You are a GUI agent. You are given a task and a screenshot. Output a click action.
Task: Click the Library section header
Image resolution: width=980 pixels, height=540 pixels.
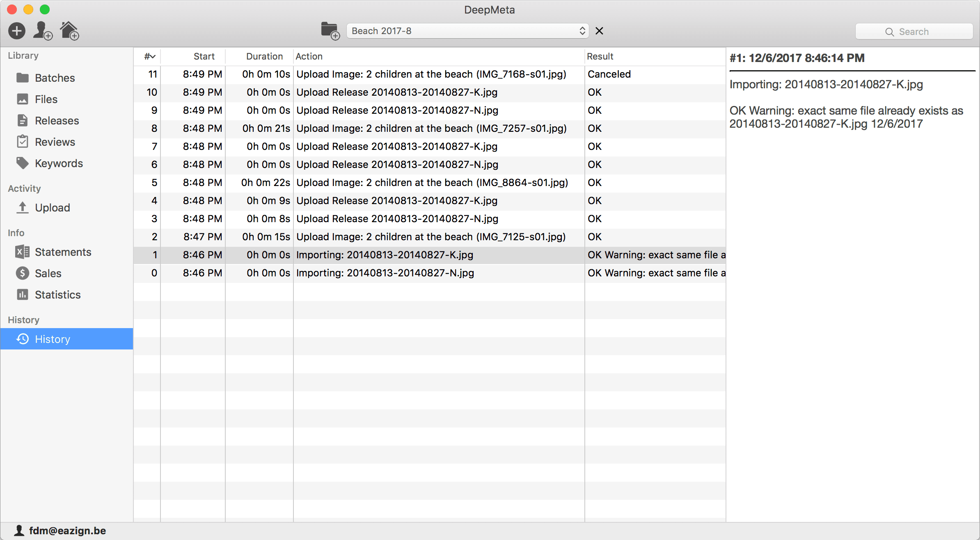(23, 55)
